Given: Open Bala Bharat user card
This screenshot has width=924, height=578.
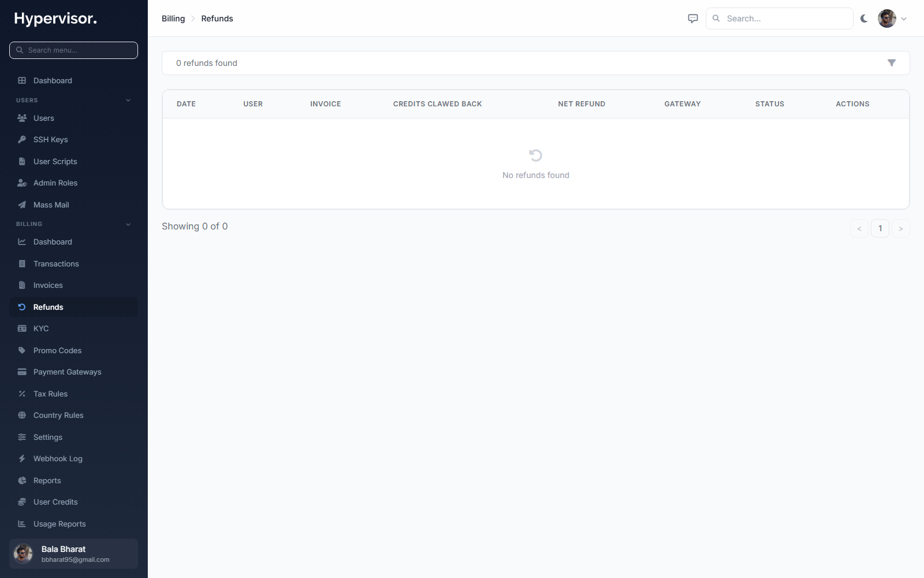Looking at the screenshot, I should [x=73, y=554].
